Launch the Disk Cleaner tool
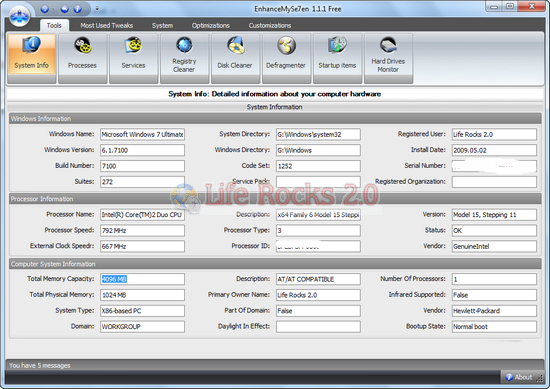The height and width of the screenshot is (389, 550). pos(235,59)
